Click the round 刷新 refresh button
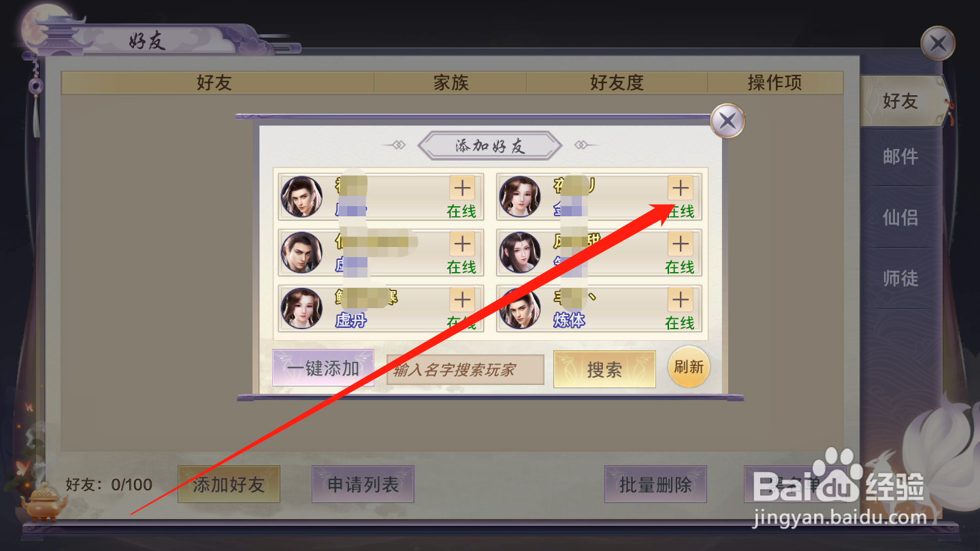980x551 pixels. (x=689, y=367)
